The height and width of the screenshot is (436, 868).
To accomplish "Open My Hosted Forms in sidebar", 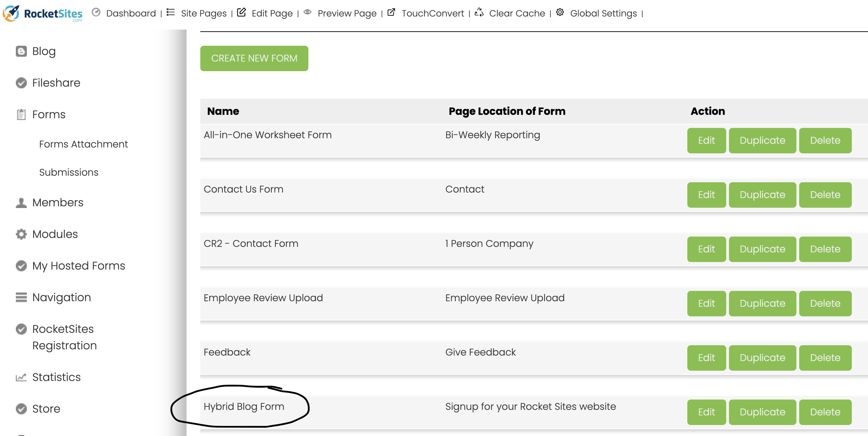I will [78, 266].
